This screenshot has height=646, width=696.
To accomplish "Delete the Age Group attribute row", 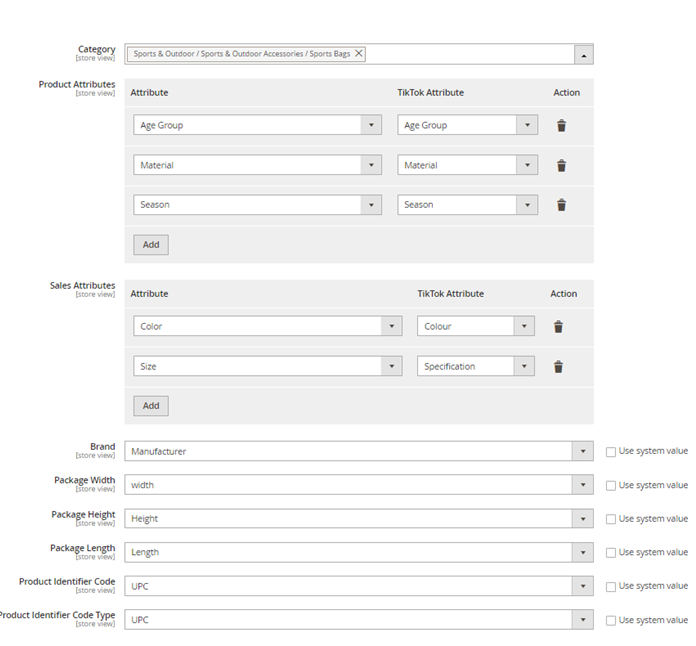I will (562, 126).
